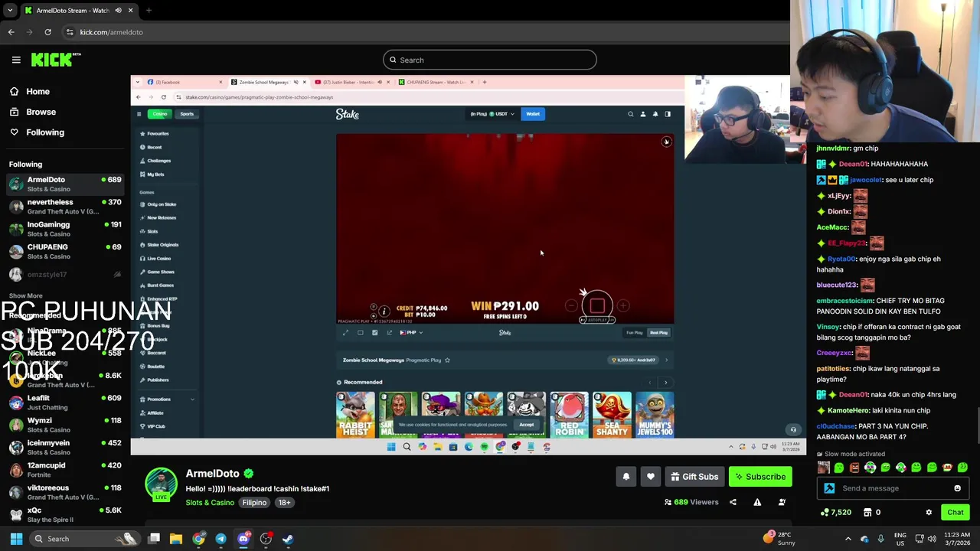
Task: Expand hidden system tray icons
Action: point(848,539)
